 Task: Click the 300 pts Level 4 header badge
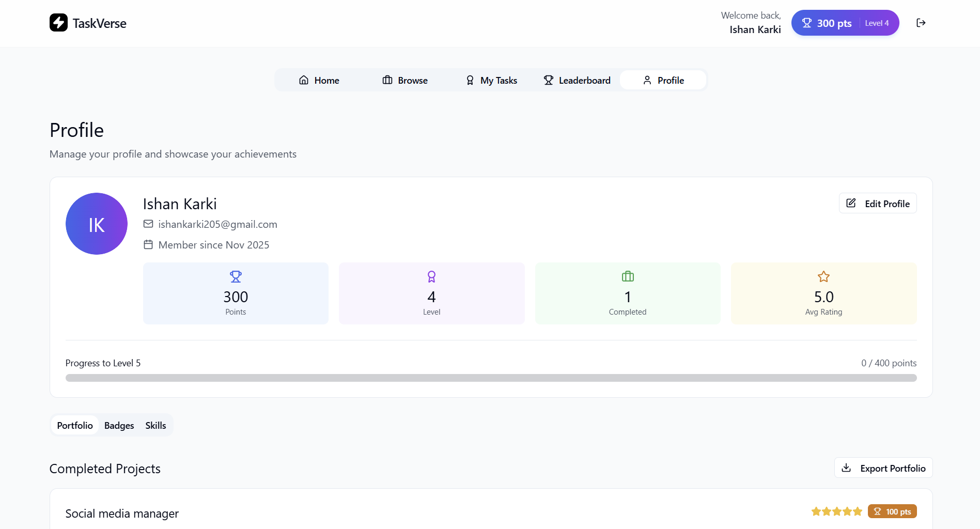tap(845, 23)
